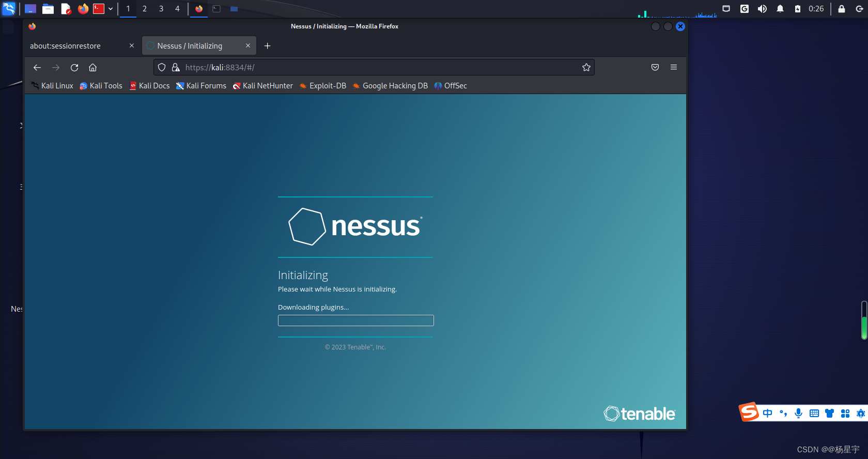Open the red terminal emulator launcher
Viewport: 868px width, 459px height.
[99, 9]
